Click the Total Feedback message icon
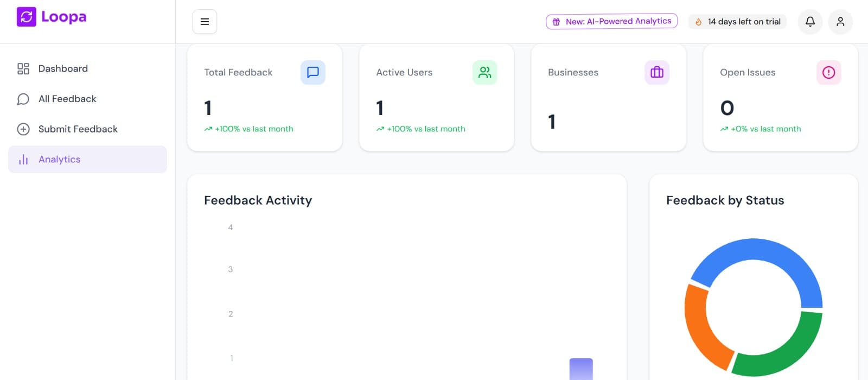This screenshot has height=380, width=868. point(313,72)
